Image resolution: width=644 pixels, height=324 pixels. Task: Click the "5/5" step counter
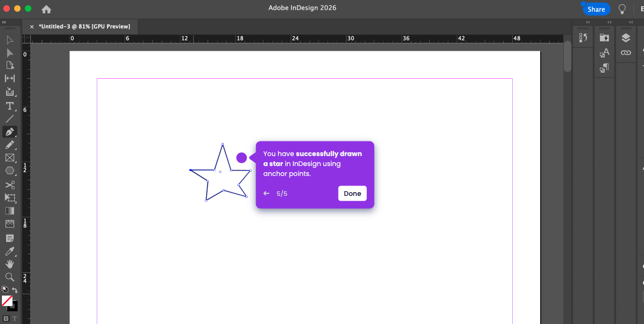pyautogui.click(x=282, y=194)
